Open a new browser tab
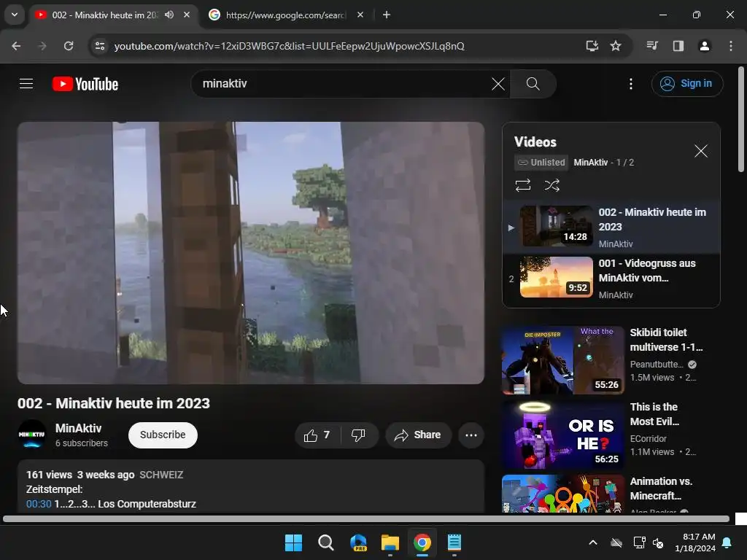 pyautogui.click(x=387, y=15)
